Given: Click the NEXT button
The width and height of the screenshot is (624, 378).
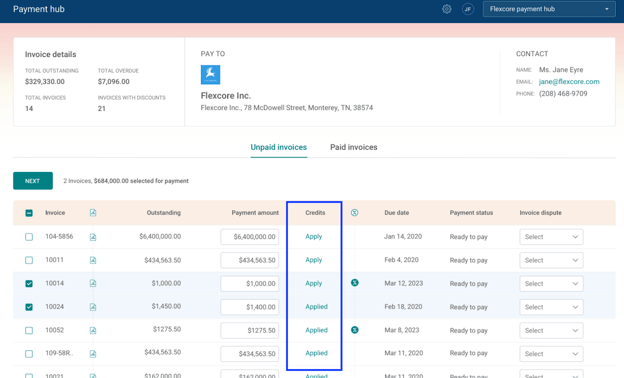Looking at the screenshot, I should [x=33, y=181].
